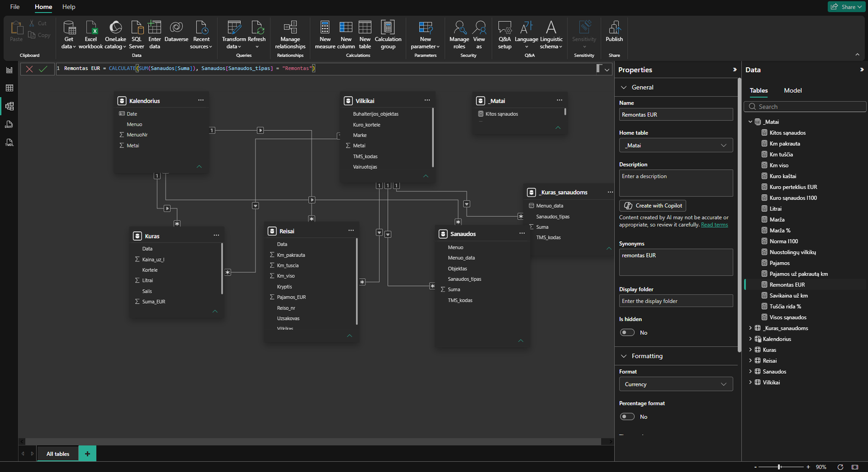Open Linguistic schema menu
868x472 pixels.
(551, 35)
